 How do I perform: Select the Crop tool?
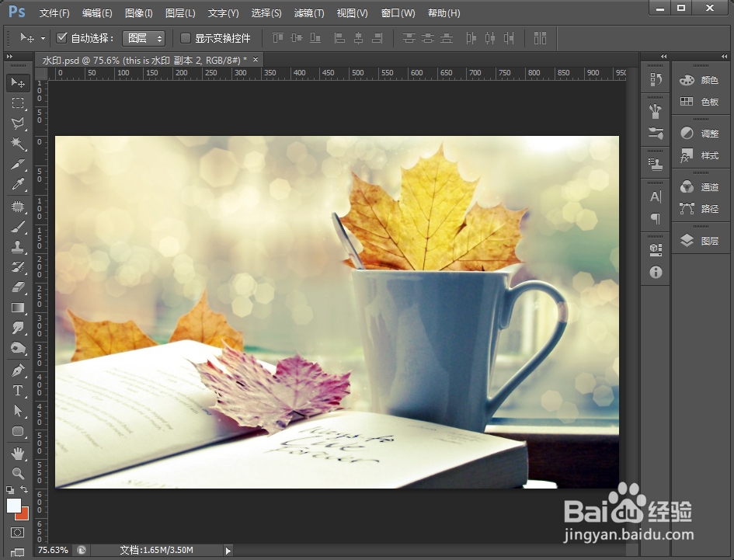coord(18,164)
